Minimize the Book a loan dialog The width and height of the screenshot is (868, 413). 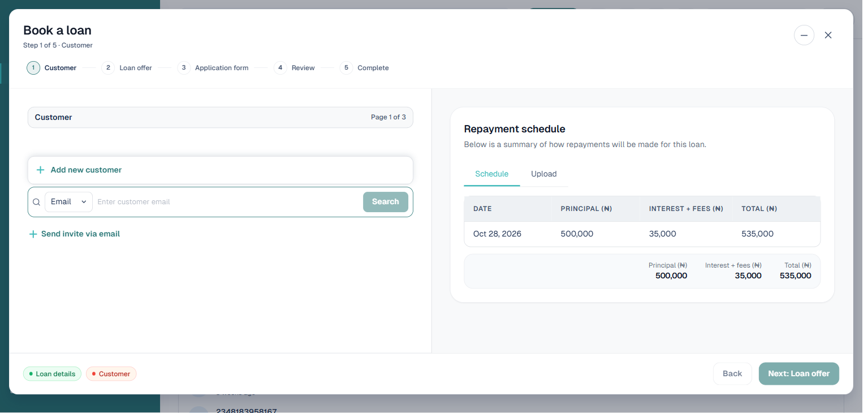[804, 35]
